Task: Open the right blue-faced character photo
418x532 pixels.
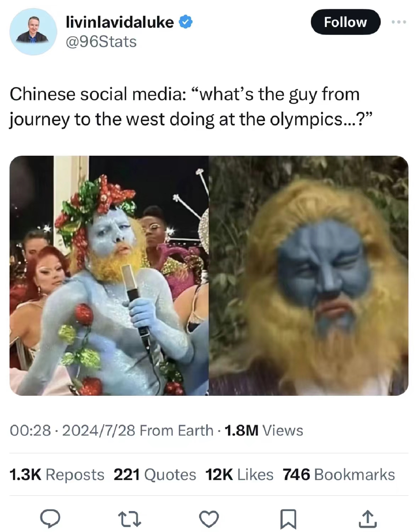Action: tap(308, 276)
